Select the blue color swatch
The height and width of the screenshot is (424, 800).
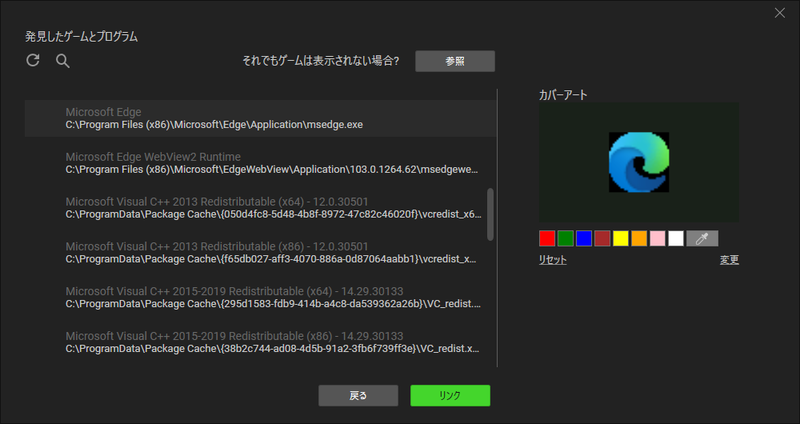(584, 238)
